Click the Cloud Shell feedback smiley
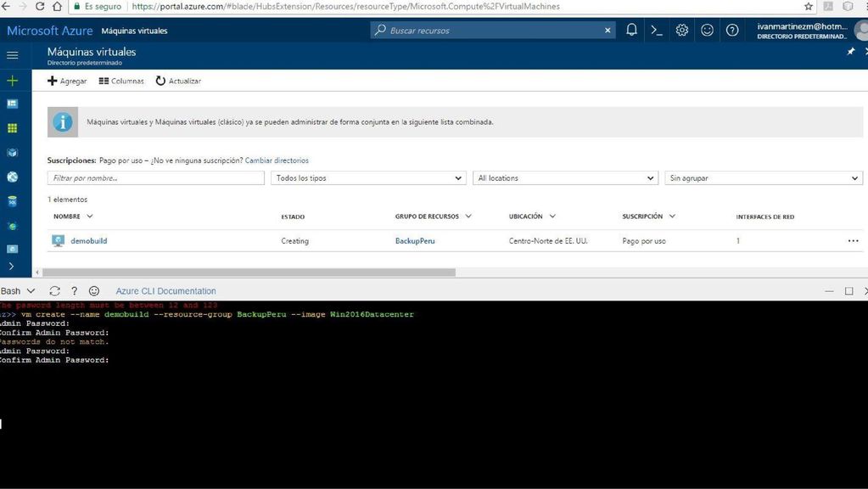The height and width of the screenshot is (489, 868). [x=94, y=290]
